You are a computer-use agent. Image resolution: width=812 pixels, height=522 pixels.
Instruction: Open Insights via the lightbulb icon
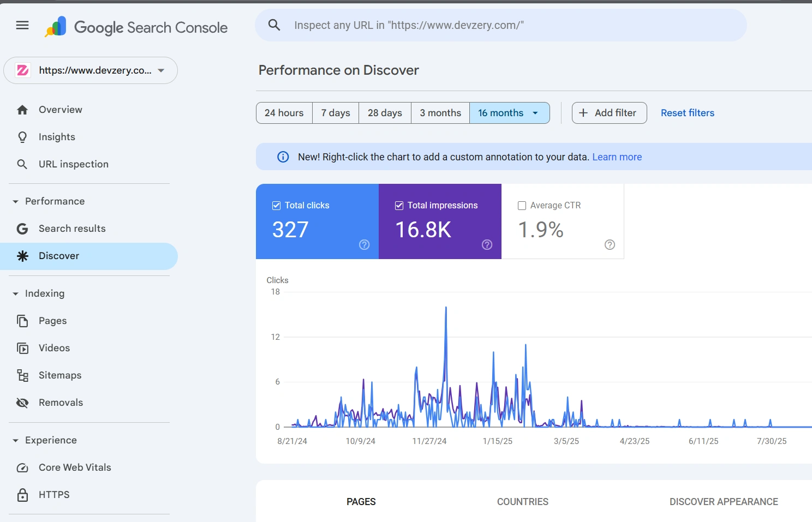click(x=22, y=137)
